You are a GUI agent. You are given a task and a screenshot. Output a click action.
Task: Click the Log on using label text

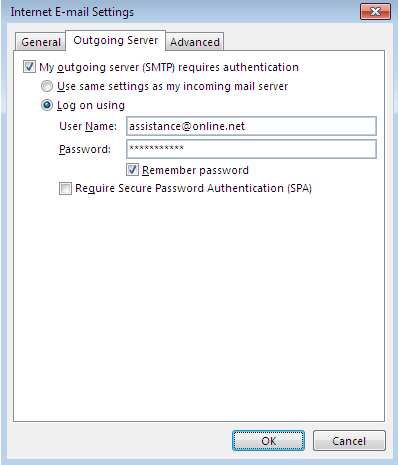[x=91, y=105]
